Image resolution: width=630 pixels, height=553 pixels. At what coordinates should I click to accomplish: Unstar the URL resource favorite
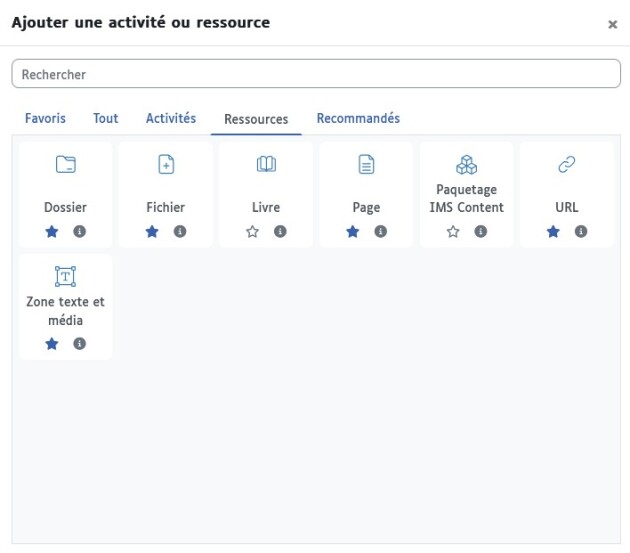(x=553, y=231)
